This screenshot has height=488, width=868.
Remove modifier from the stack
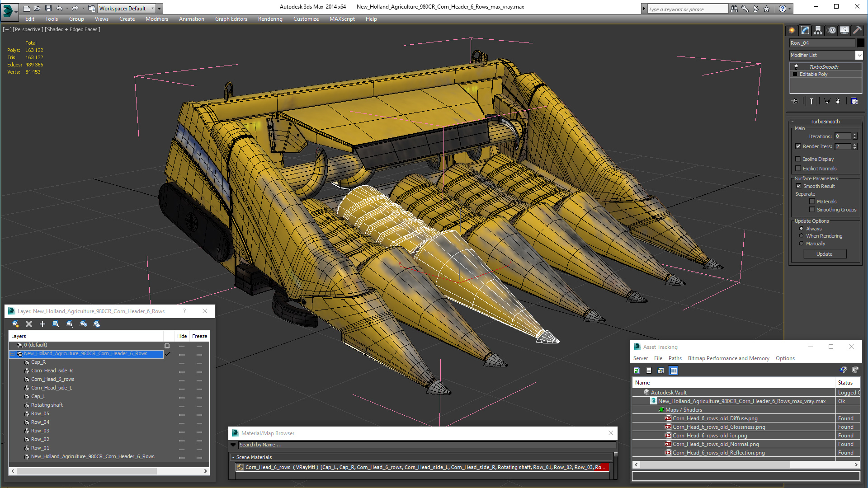point(838,101)
